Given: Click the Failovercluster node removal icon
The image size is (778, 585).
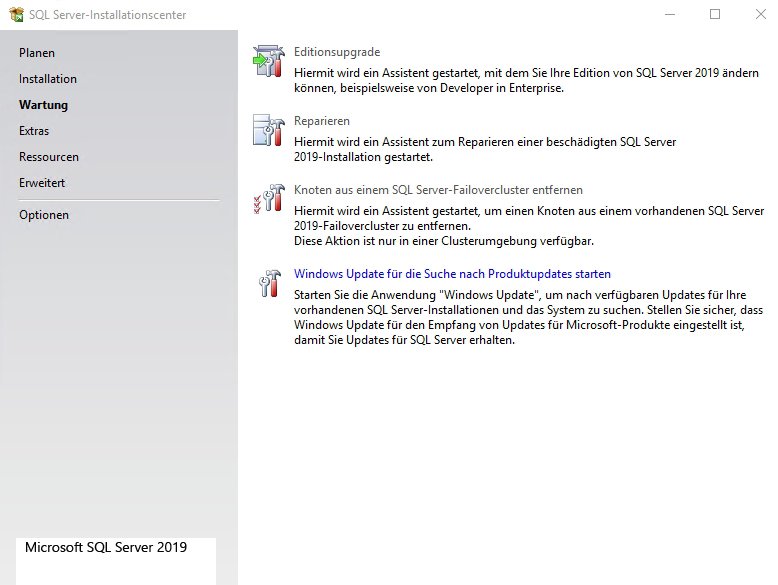Looking at the screenshot, I should point(268,199).
